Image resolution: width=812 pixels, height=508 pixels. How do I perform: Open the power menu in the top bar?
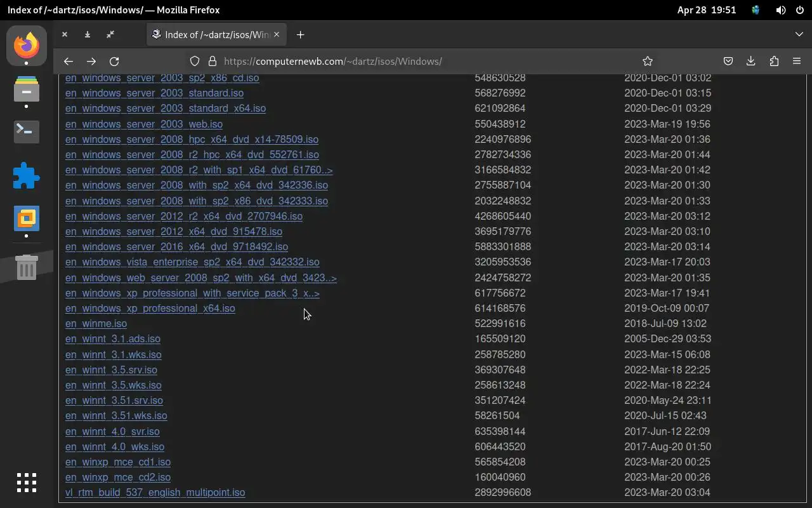coord(800,10)
